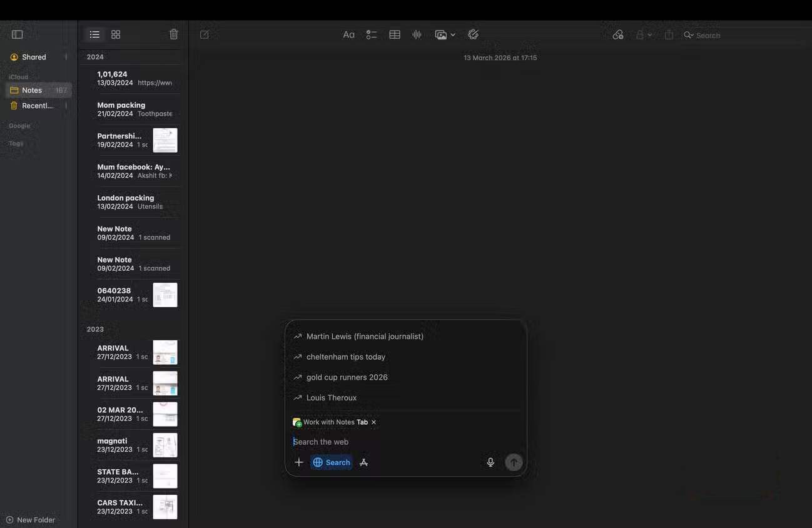Activate the microphone for voice search
Screen dimensions: 812x528
pyautogui.click(x=490, y=462)
